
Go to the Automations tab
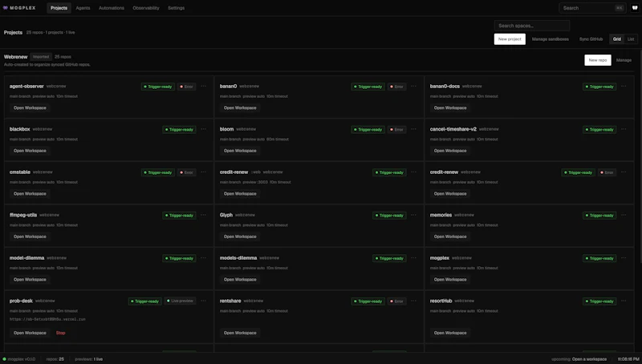pyautogui.click(x=112, y=8)
